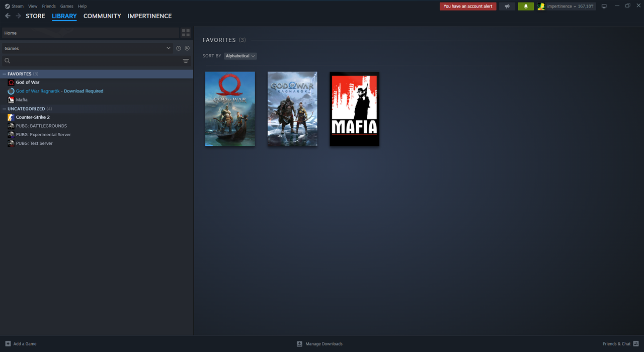644x352 pixels.
Task: Select PUBG: BATTLEGROUNDS in sidebar
Action: (41, 126)
